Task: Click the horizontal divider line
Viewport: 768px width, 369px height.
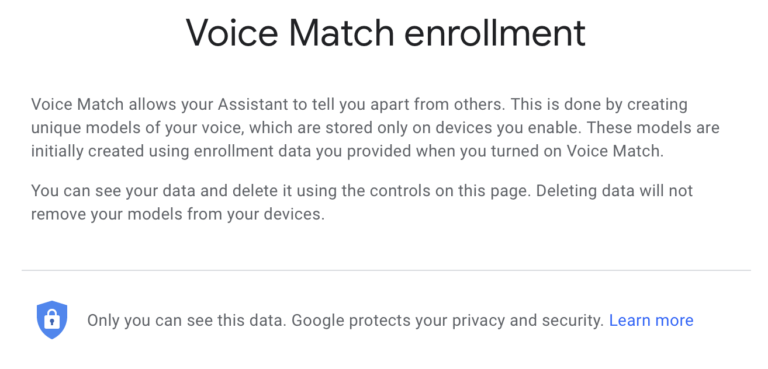Action: (x=386, y=270)
